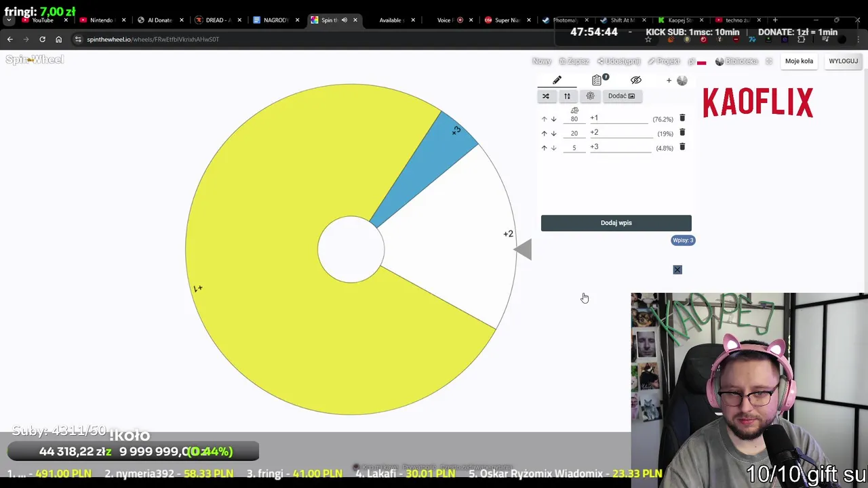Image resolution: width=868 pixels, height=488 pixels.
Task: Go to browser home page
Action: pos(58,39)
